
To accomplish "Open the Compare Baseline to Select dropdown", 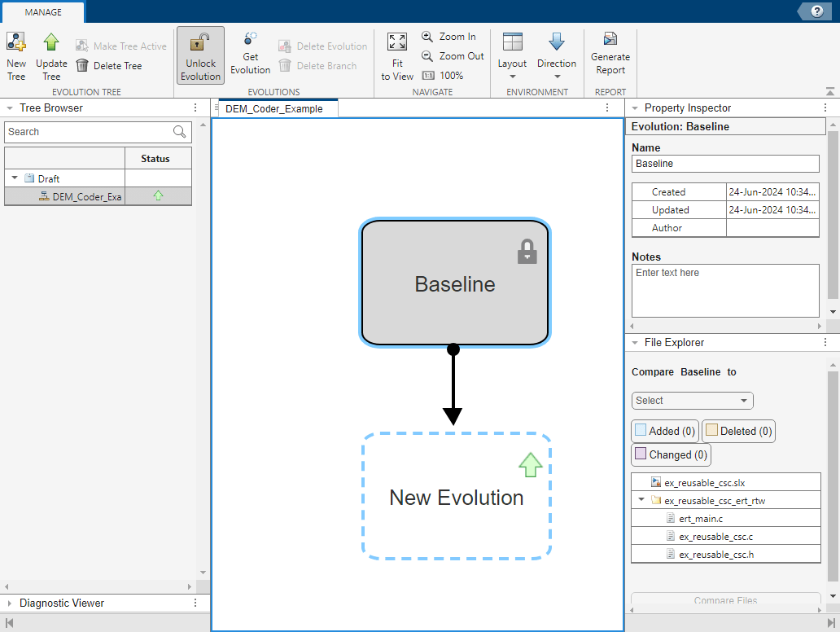I will tap(692, 401).
